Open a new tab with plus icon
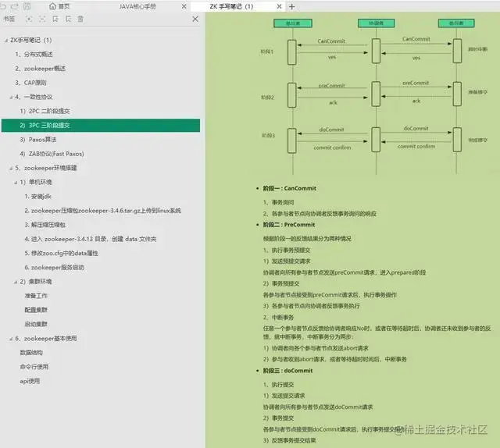 pyautogui.click(x=291, y=6)
